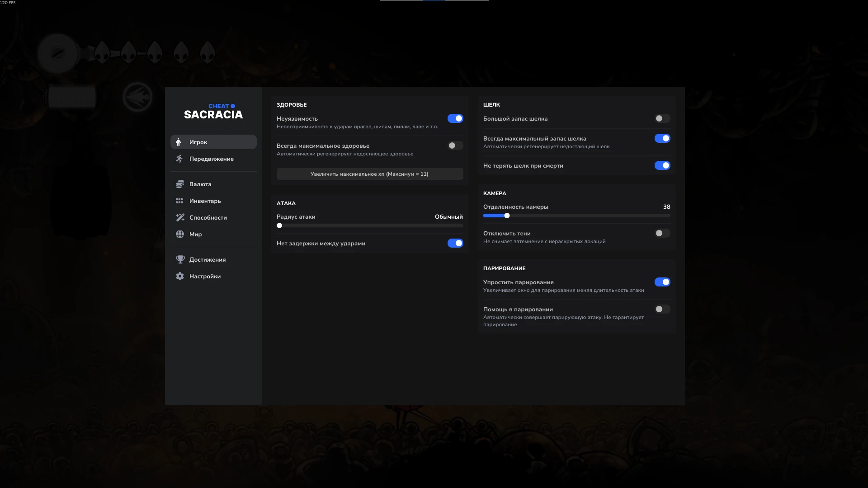Click the trophy icon for Достижения

click(x=180, y=259)
